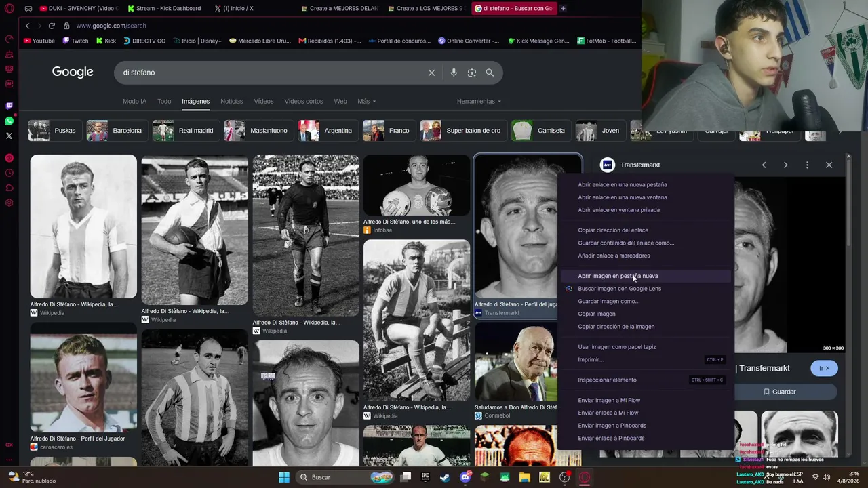Open the GX Control speedometer sidebar icon
Screen dimensions: 868x488
9,39
